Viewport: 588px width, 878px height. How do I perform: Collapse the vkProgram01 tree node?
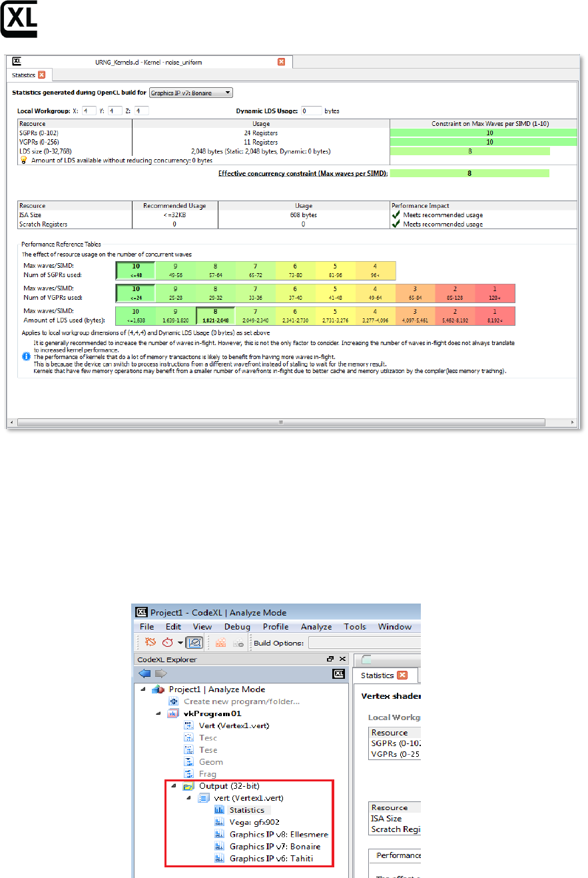tap(159, 713)
